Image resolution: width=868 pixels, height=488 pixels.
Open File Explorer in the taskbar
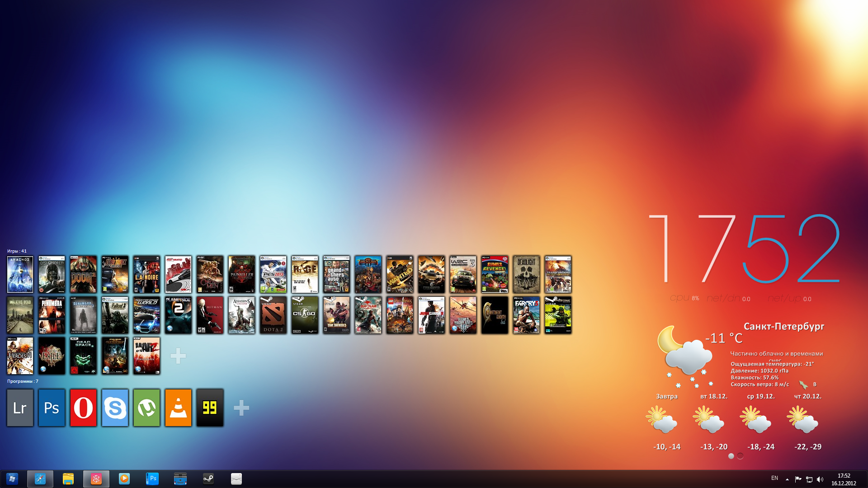(68, 479)
